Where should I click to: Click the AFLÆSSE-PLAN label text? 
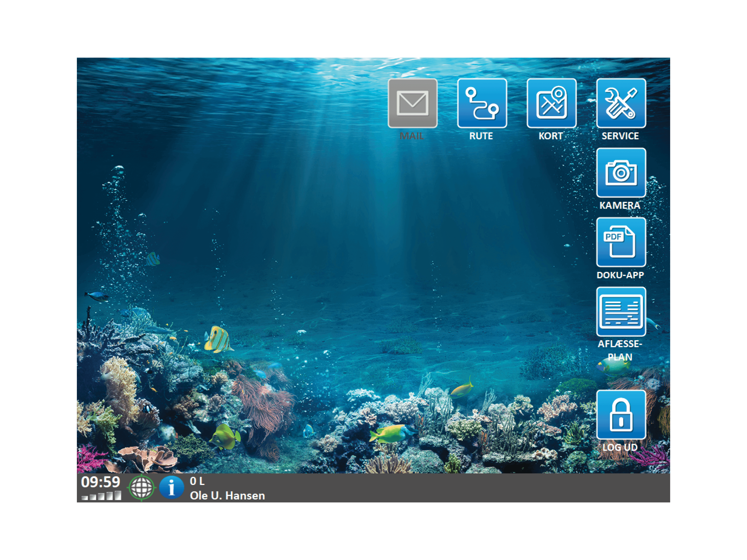pyautogui.click(x=620, y=350)
